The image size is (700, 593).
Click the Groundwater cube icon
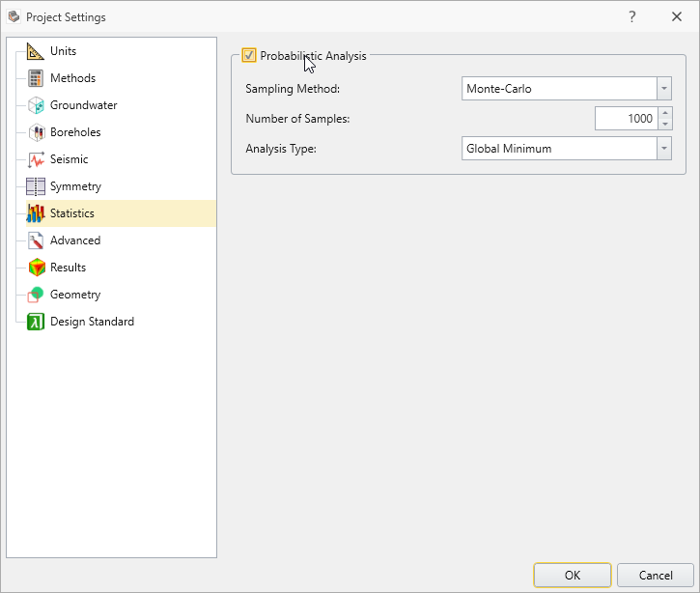pyautogui.click(x=36, y=105)
